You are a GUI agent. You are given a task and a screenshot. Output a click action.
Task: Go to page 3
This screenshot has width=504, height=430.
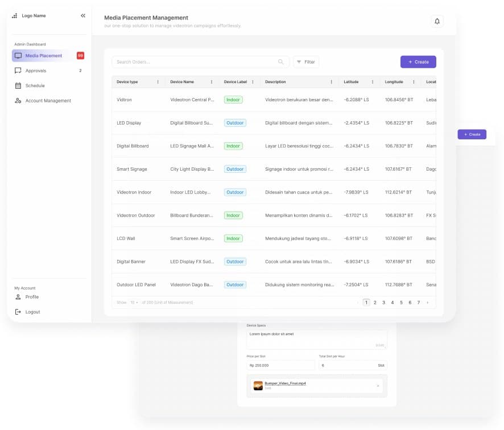(383, 303)
